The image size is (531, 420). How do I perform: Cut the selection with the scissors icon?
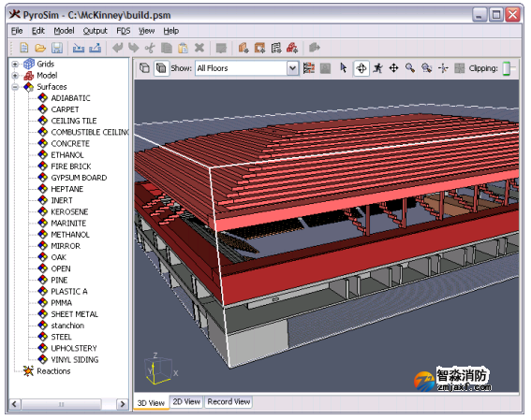pos(150,48)
